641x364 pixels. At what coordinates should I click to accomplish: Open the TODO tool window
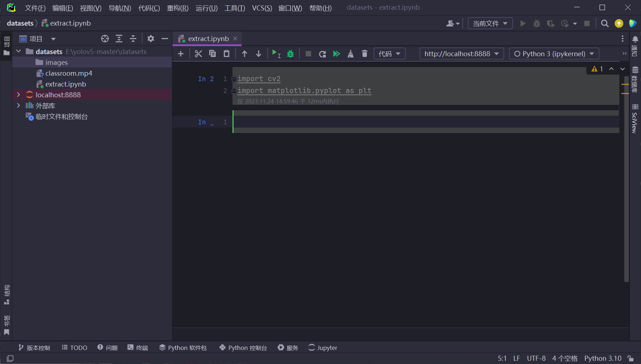pyautogui.click(x=75, y=348)
